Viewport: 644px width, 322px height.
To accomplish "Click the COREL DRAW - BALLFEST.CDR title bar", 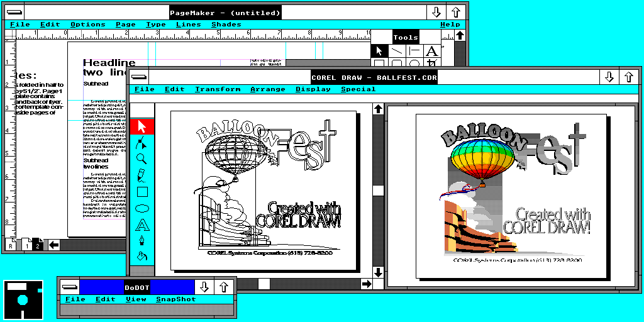I will tap(374, 77).
